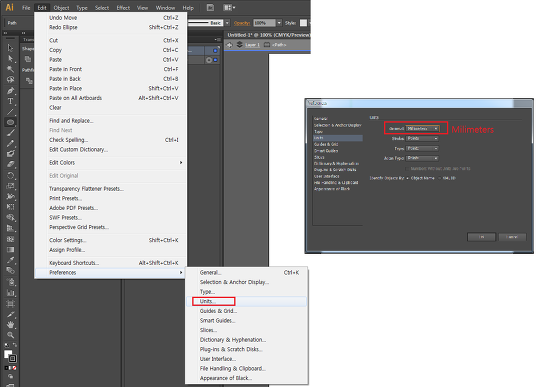The width and height of the screenshot is (540, 387).
Task: Open the Basic brush definition dropdown
Action: [x=227, y=23]
